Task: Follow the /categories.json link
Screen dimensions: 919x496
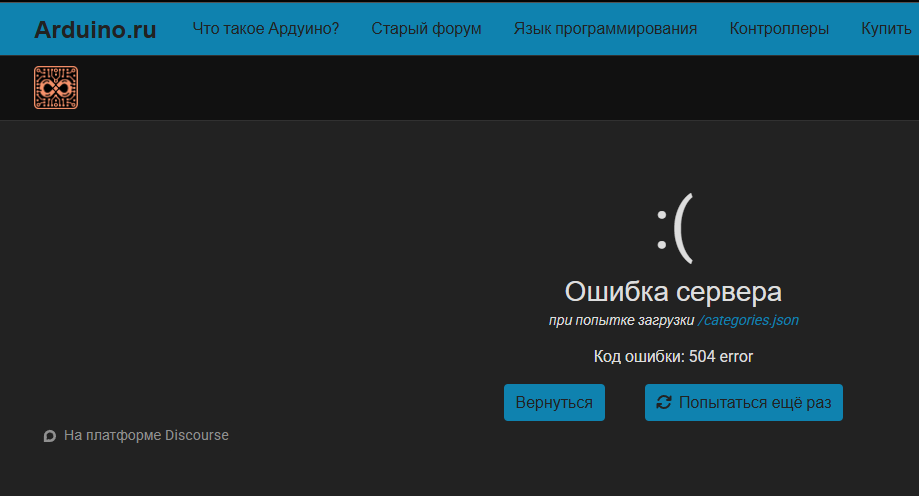Action: point(748,321)
